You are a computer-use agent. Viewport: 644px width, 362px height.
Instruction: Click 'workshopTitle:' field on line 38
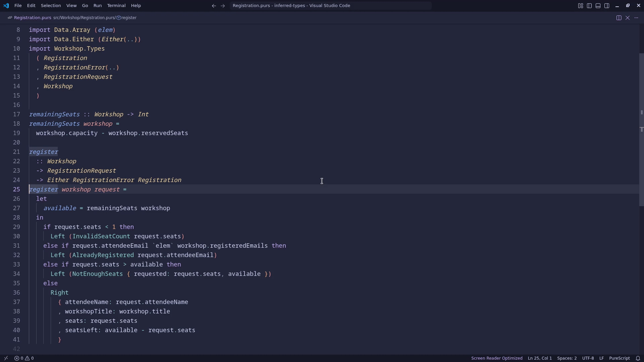[x=91, y=311]
